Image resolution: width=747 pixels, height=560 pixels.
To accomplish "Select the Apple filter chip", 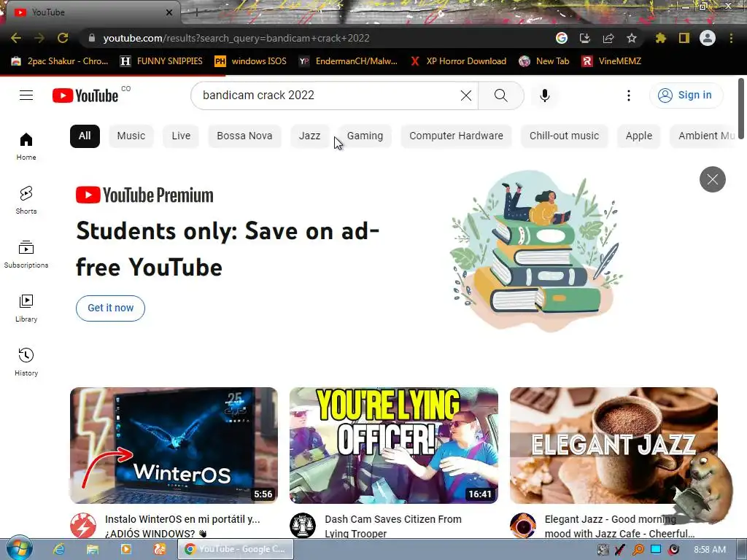I will [x=638, y=136].
